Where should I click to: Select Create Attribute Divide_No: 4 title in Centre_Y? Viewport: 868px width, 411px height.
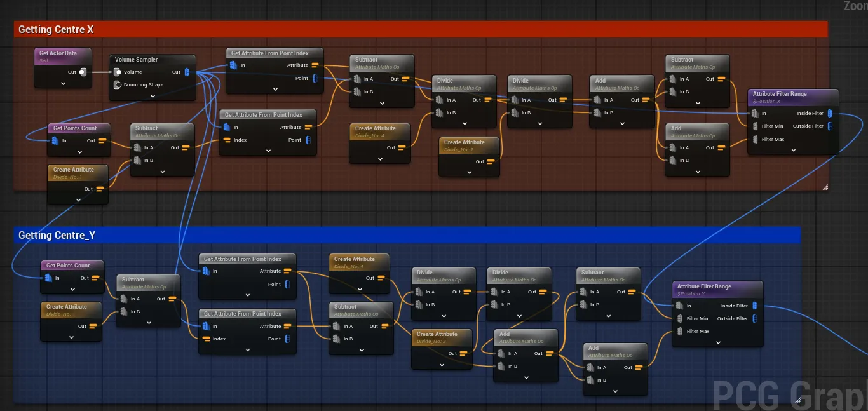(355, 259)
